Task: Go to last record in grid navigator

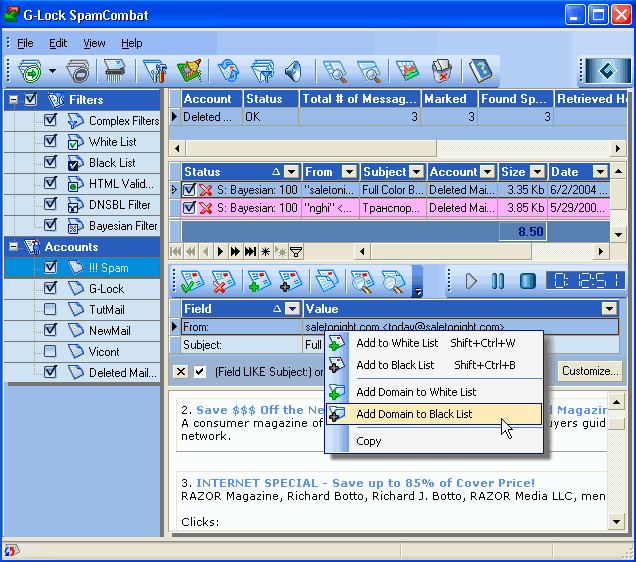Action: (250, 252)
